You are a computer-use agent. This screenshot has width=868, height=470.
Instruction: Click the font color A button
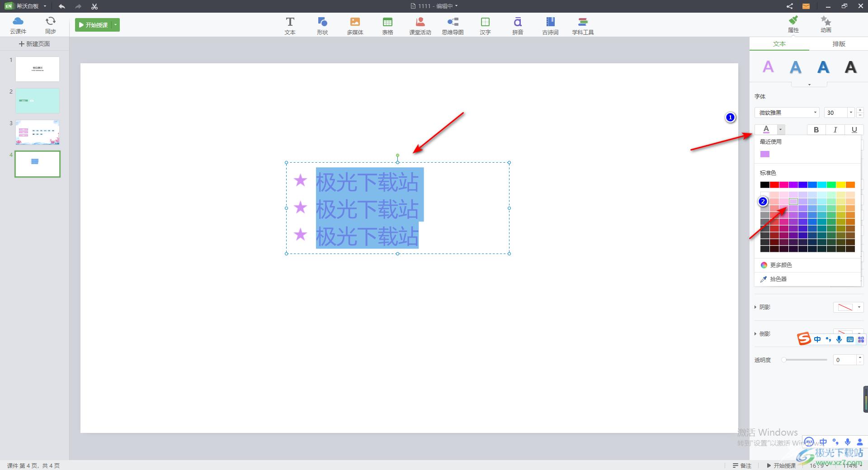pos(766,130)
